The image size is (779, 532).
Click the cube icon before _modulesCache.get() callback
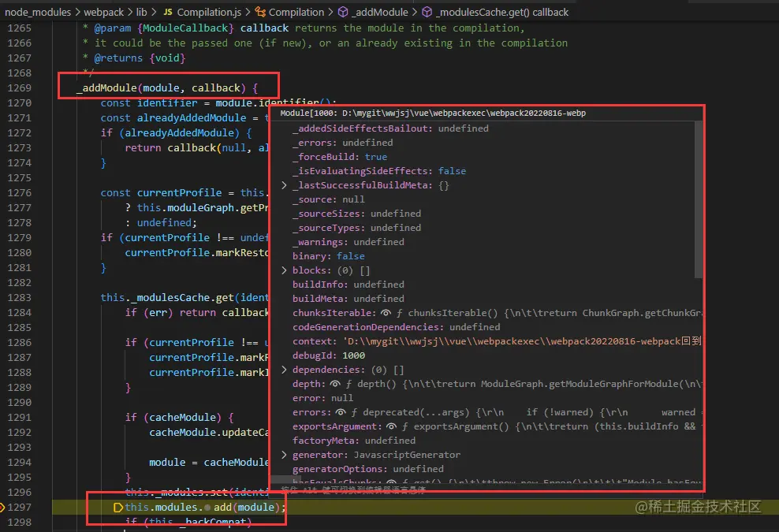click(x=427, y=12)
